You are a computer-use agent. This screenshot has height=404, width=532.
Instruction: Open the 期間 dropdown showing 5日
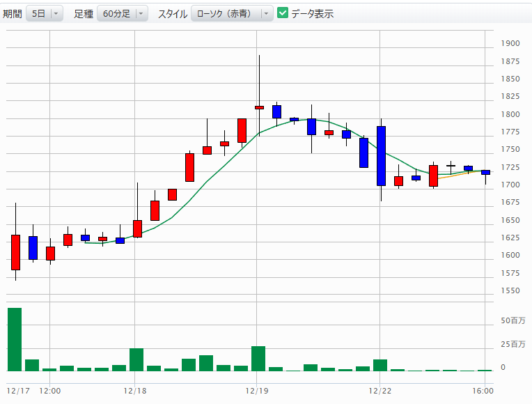(44, 13)
